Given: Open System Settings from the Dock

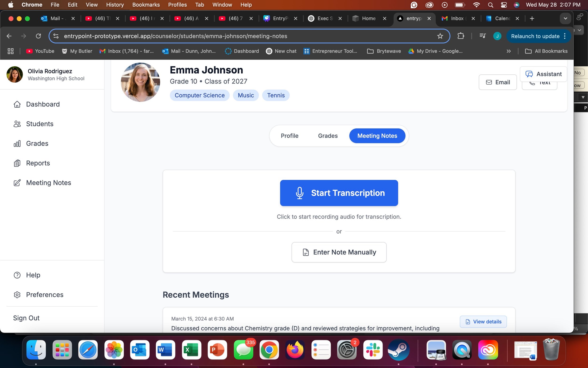Looking at the screenshot, I should [x=347, y=350].
